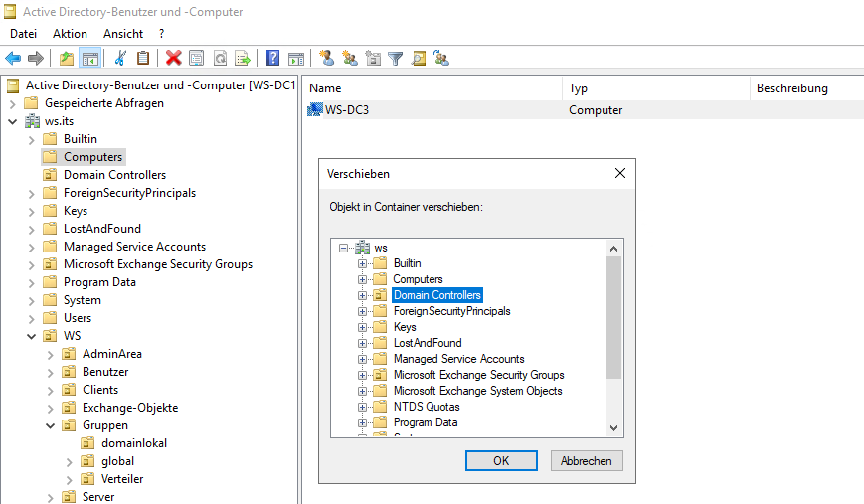Click the dialog tree scrollbar thumb

pyautogui.click(x=613, y=318)
